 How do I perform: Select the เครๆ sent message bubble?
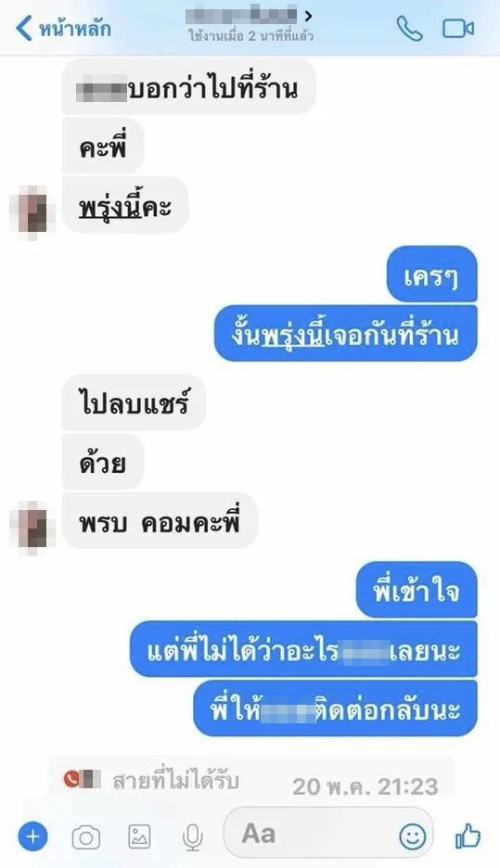(431, 274)
